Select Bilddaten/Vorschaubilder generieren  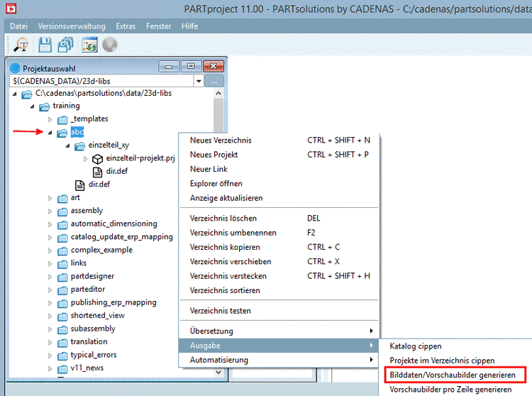[455, 375]
